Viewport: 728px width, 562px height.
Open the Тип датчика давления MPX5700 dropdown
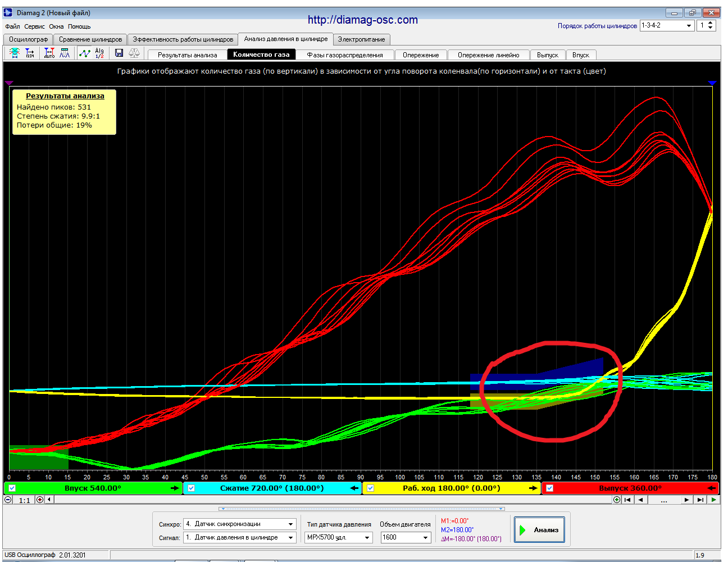339,537
